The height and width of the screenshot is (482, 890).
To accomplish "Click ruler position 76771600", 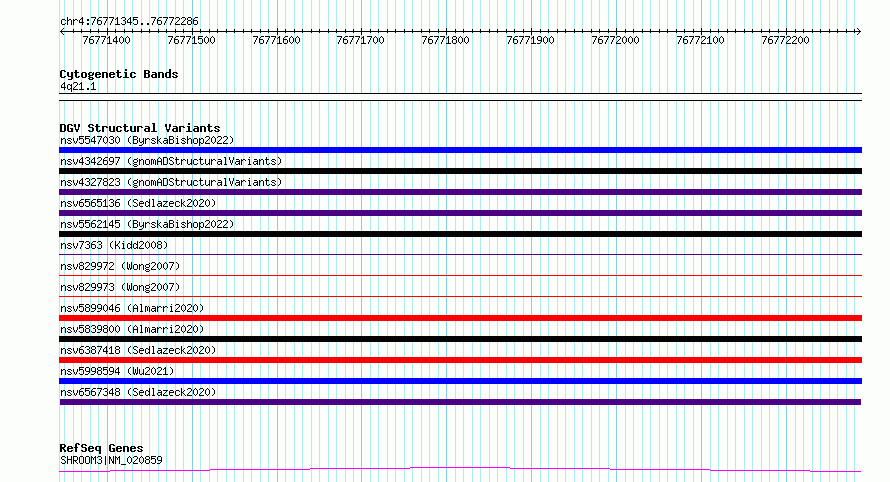I will (x=276, y=40).
